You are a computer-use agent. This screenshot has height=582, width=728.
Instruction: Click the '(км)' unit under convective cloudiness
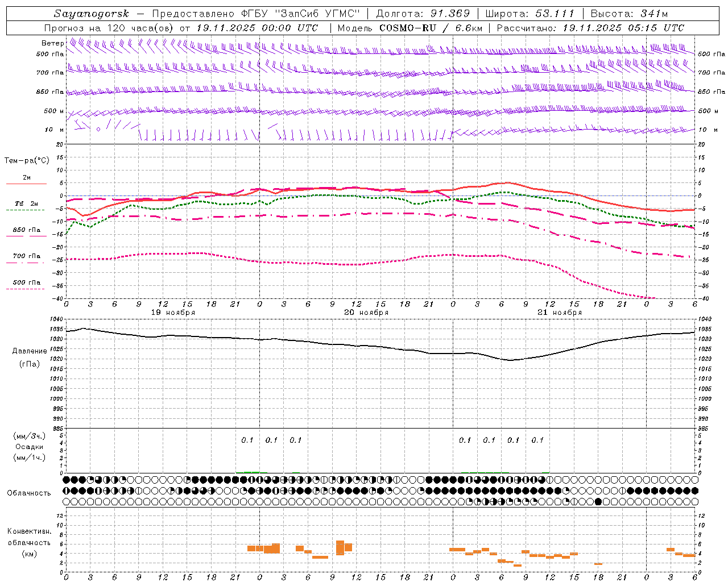30,554
